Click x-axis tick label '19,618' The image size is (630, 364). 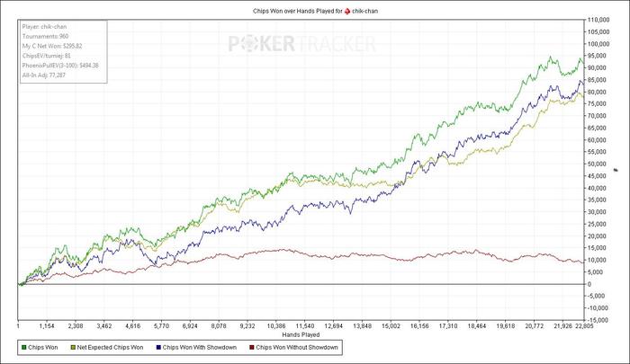point(505,326)
